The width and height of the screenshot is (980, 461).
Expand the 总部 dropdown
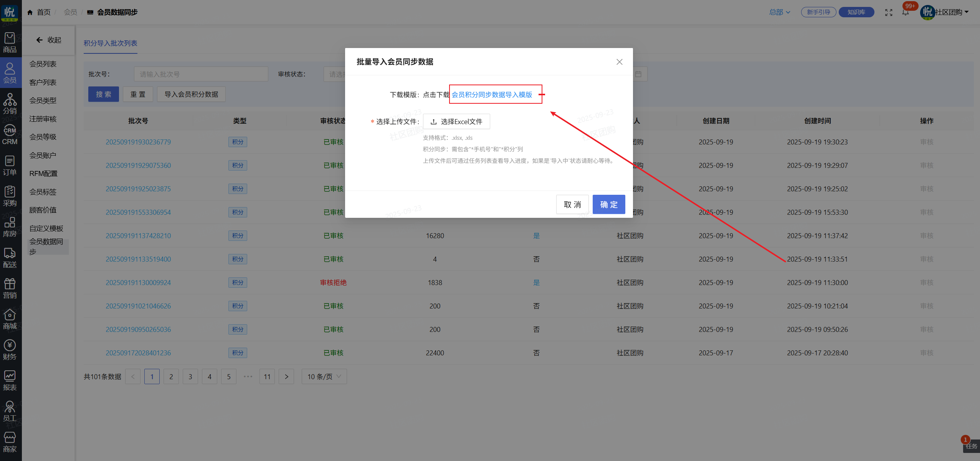click(x=779, y=12)
